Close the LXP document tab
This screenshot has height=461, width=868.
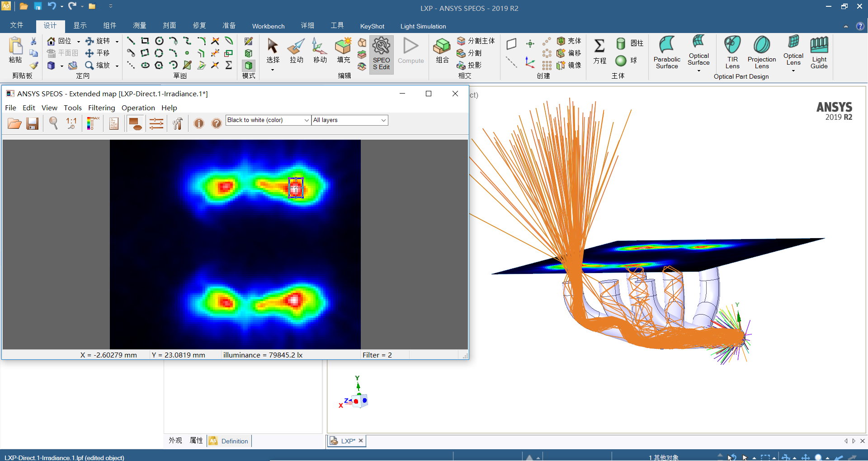pyautogui.click(x=361, y=441)
